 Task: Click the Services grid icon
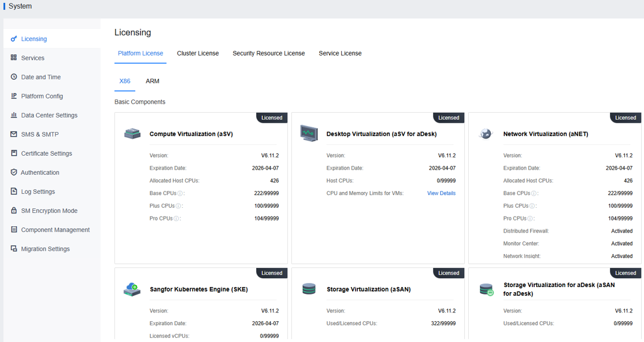(14, 57)
